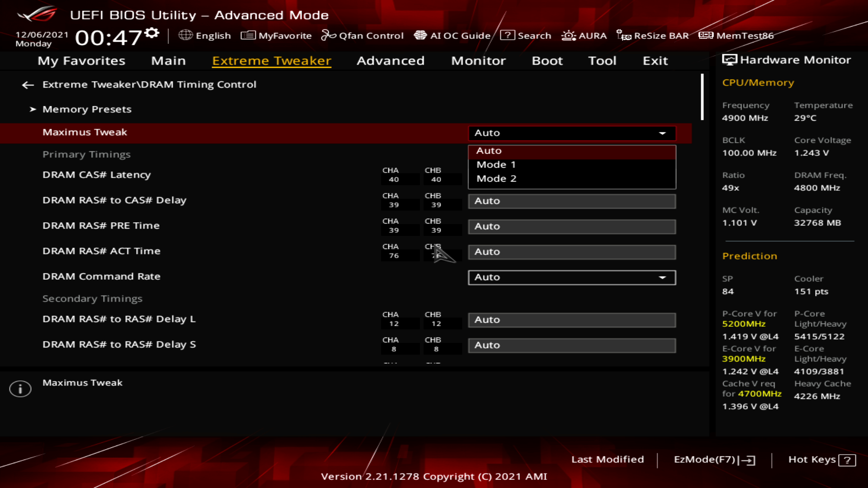
Task: Select Mode 2 in Maximus Tweak list
Action: 496,178
